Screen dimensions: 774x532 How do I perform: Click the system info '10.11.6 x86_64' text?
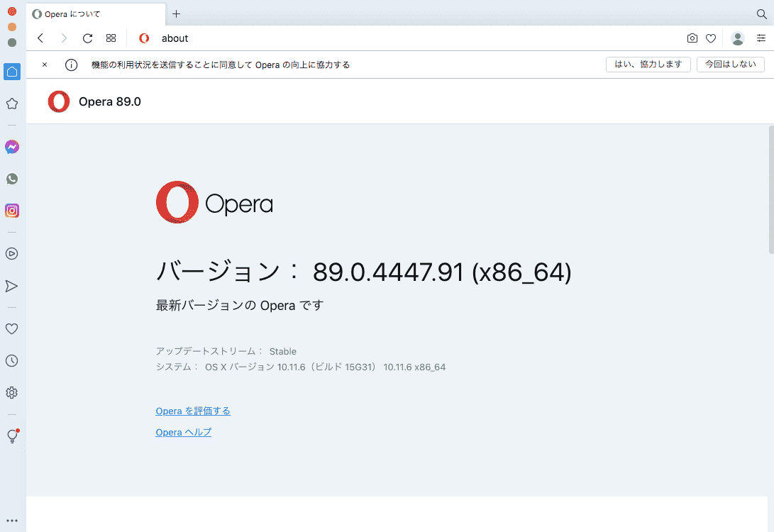[414, 367]
